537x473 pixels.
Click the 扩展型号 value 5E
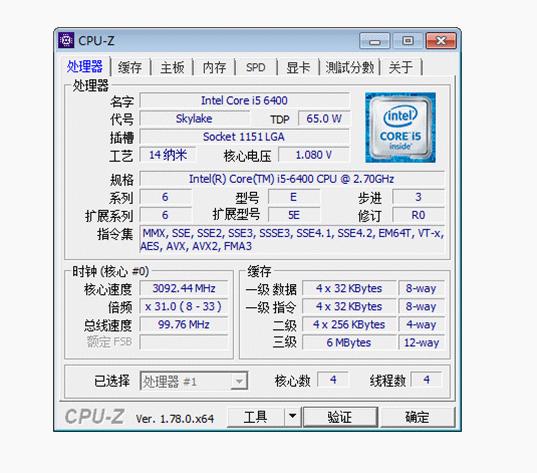(294, 215)
